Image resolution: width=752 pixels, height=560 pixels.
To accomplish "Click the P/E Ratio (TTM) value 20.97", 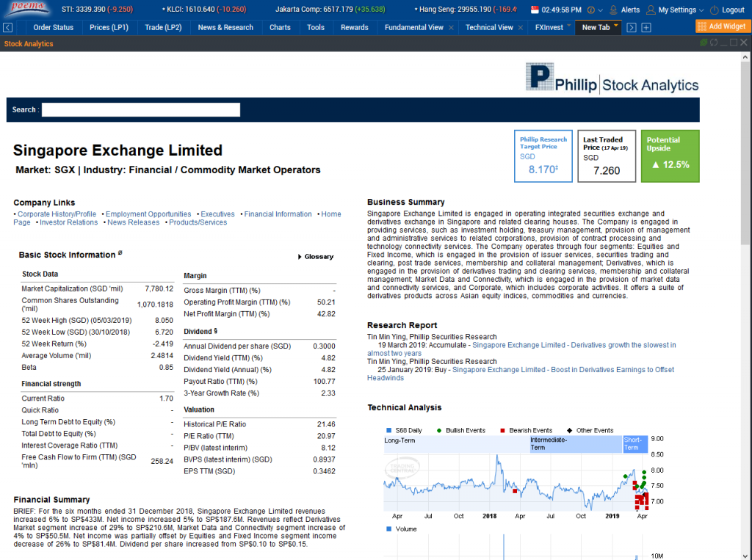I will coord(326,436).
